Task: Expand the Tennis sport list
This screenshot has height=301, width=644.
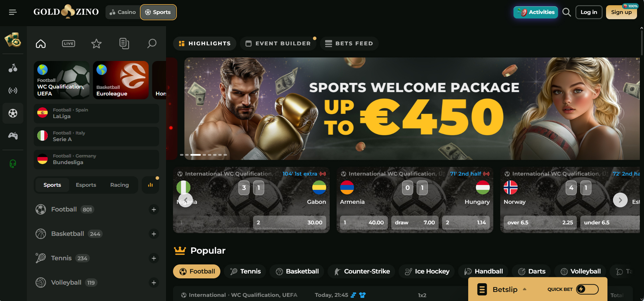Action: point(154,258)
